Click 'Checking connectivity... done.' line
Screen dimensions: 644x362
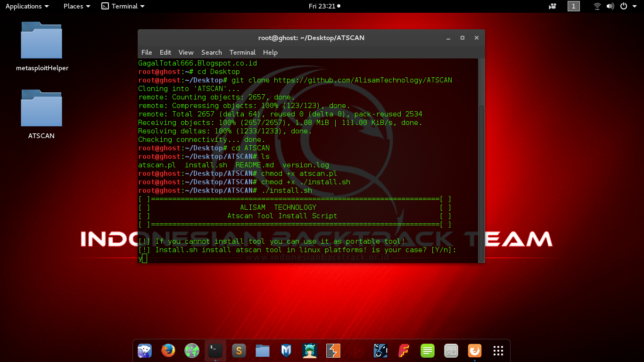click(x=202, y=140)
